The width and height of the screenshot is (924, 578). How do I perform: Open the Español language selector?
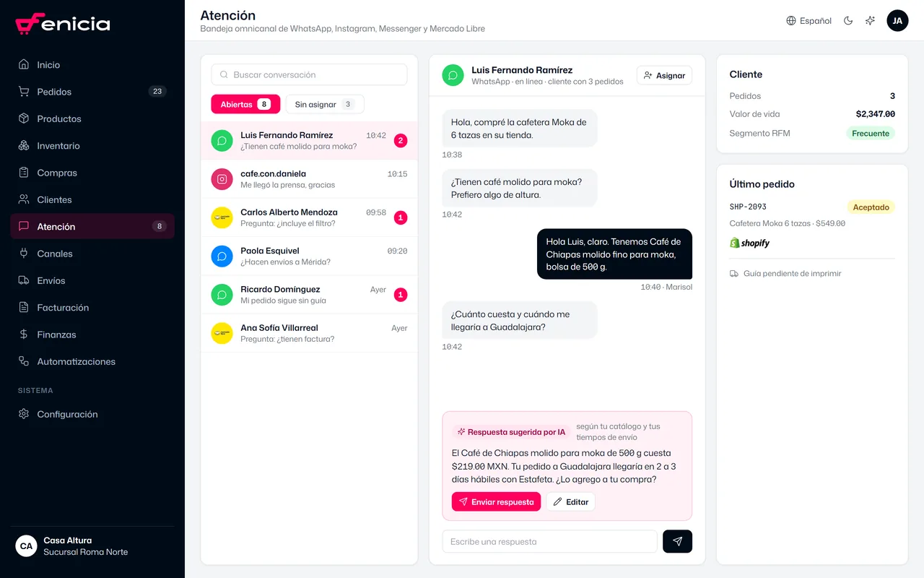(808, 21)
